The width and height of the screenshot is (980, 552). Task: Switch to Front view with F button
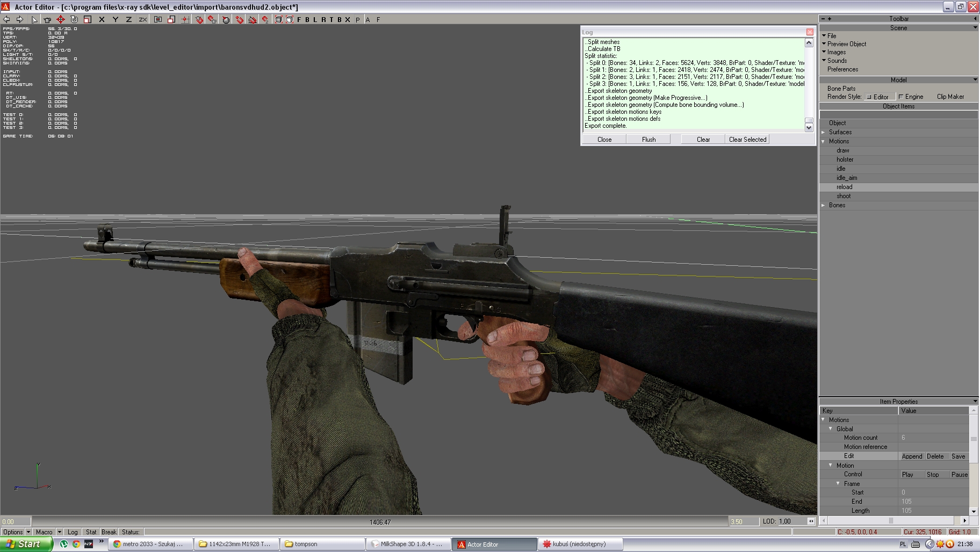(x=299, y=19)
